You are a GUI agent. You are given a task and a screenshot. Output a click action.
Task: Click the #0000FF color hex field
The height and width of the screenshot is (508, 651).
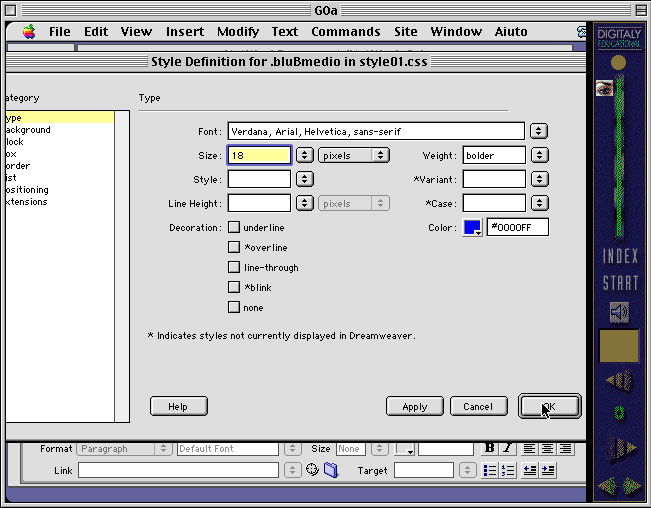(x=517, y=227)
